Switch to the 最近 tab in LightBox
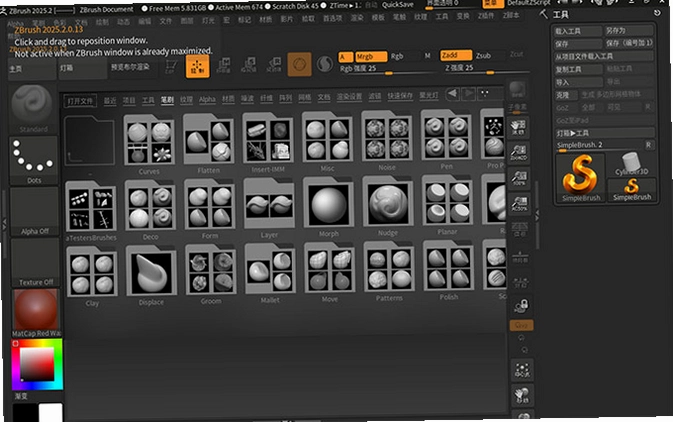This screenshot has width=673, height=422. click(110, 101)
